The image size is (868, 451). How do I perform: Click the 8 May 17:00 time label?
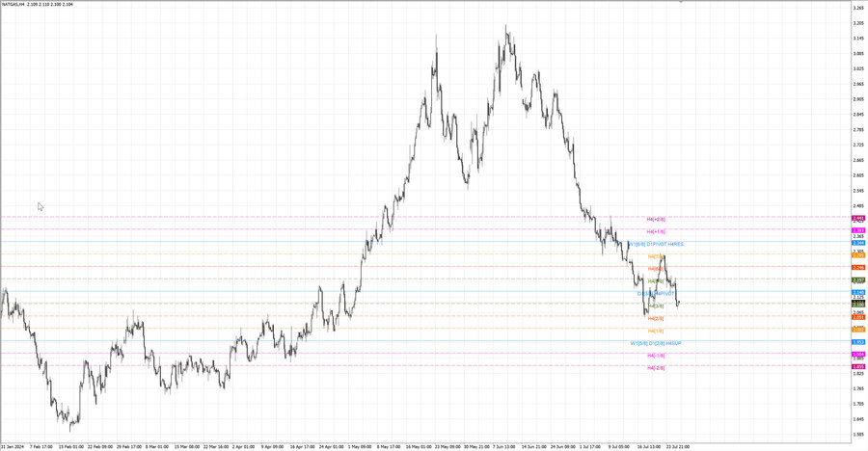pos(389,446)
